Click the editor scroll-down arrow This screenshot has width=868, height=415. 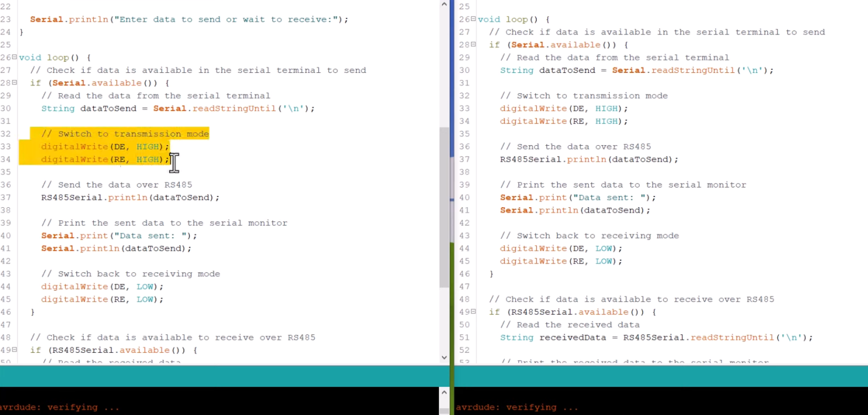[444, 357]
